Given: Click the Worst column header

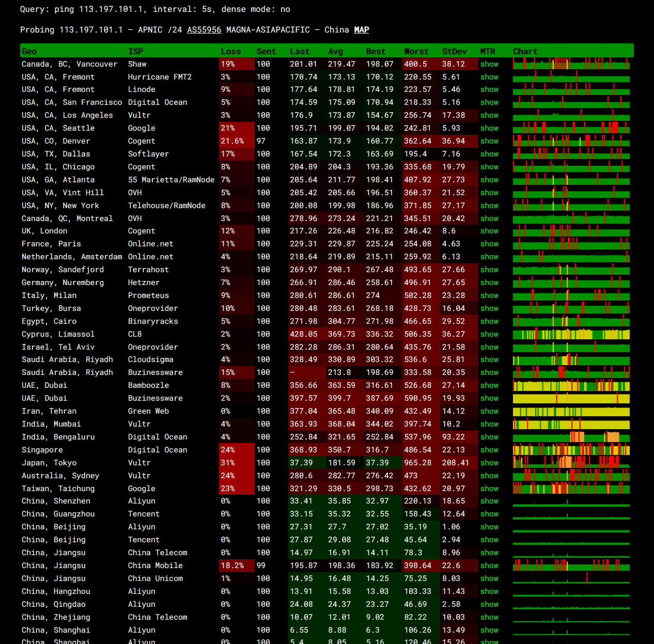Looking at the screenshot, I should [x=416, y=51].
